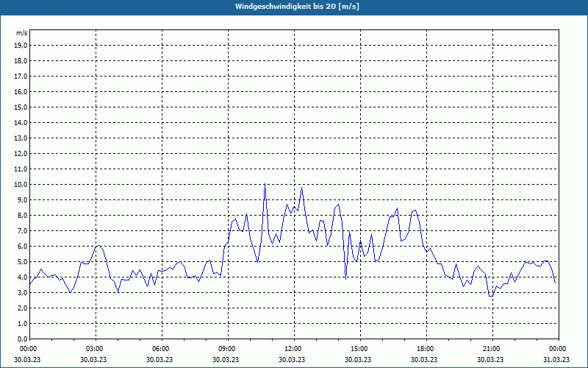Select the 6,0 y-axis label

[23, 247]
